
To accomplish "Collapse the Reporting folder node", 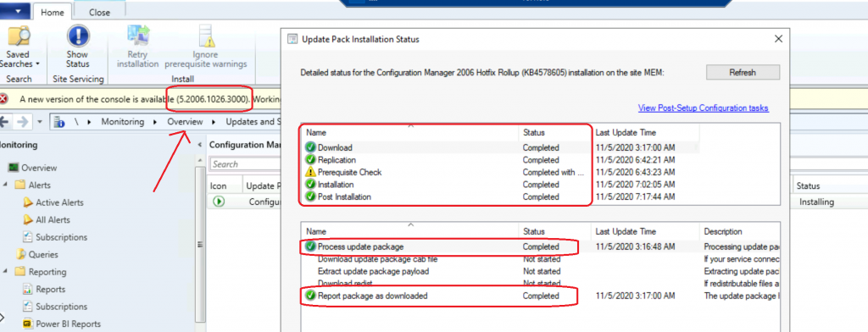I will pyautogui.click(x=4, y=272).
